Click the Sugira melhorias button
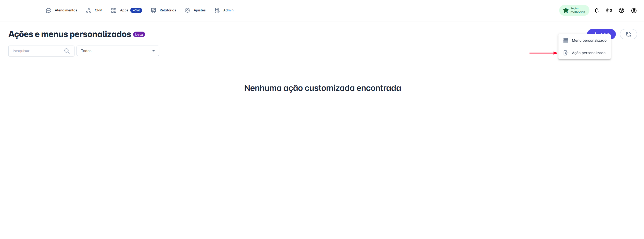 pos(574,10)
